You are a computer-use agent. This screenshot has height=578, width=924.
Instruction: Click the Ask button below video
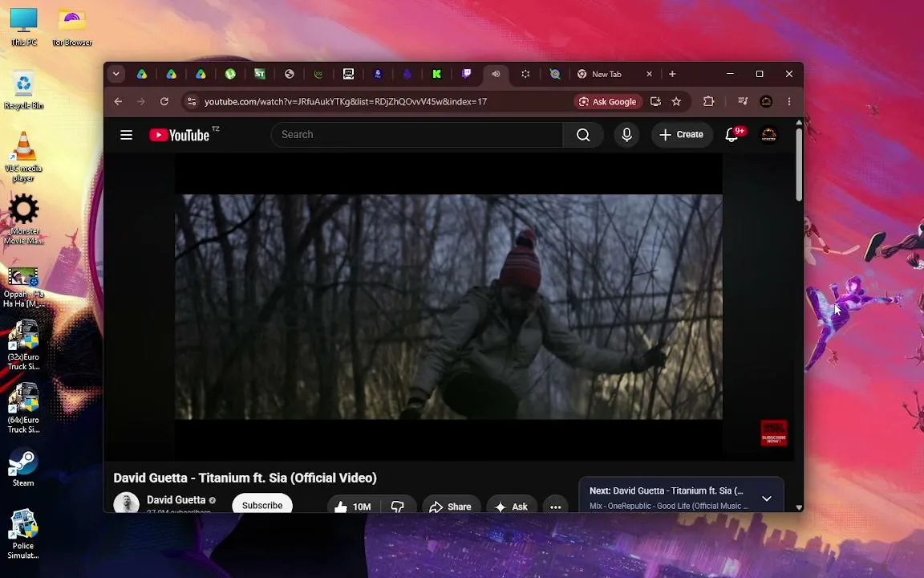tap(512, 506)
